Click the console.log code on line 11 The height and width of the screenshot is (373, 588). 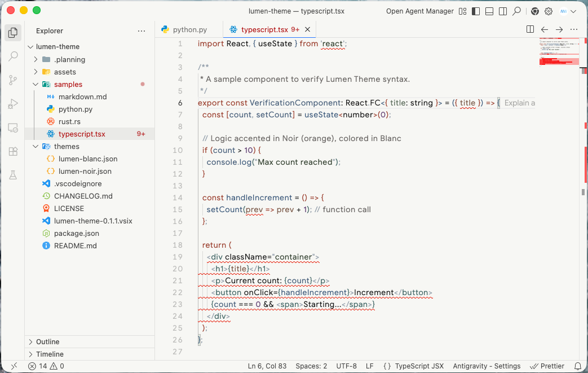click(229, 162)
